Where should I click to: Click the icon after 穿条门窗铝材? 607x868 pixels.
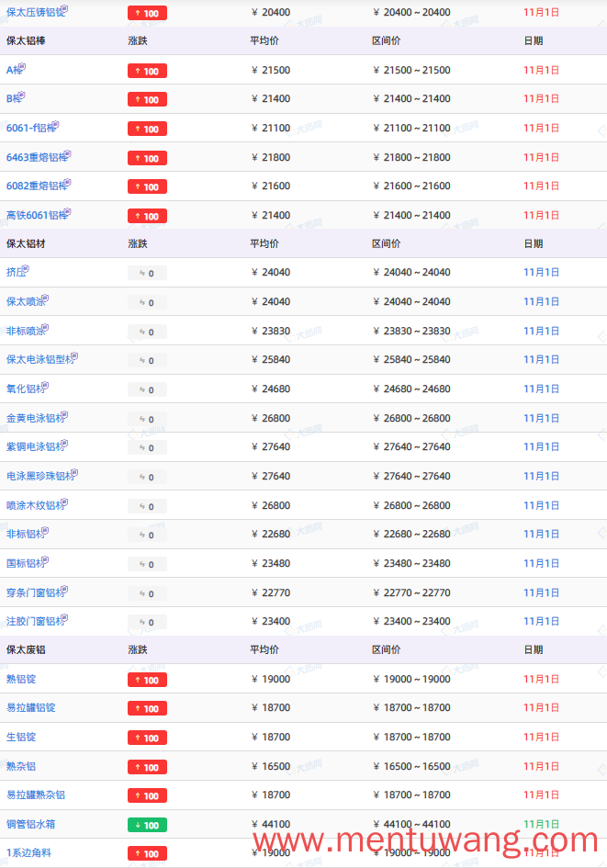click(64, 589)
